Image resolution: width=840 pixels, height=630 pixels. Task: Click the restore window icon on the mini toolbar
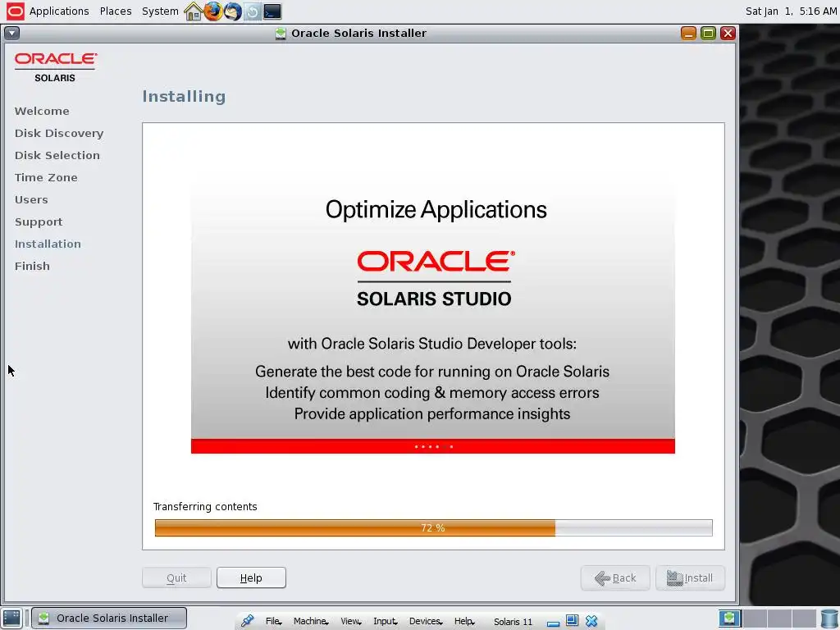click(572, 620)
